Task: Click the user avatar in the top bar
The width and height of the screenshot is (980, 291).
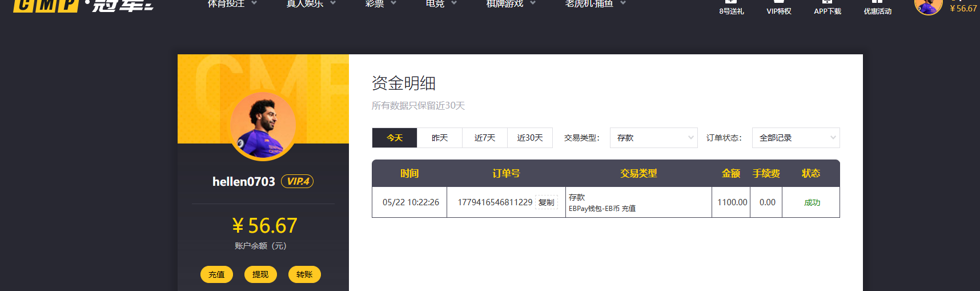Action: (x=928, y=6)
